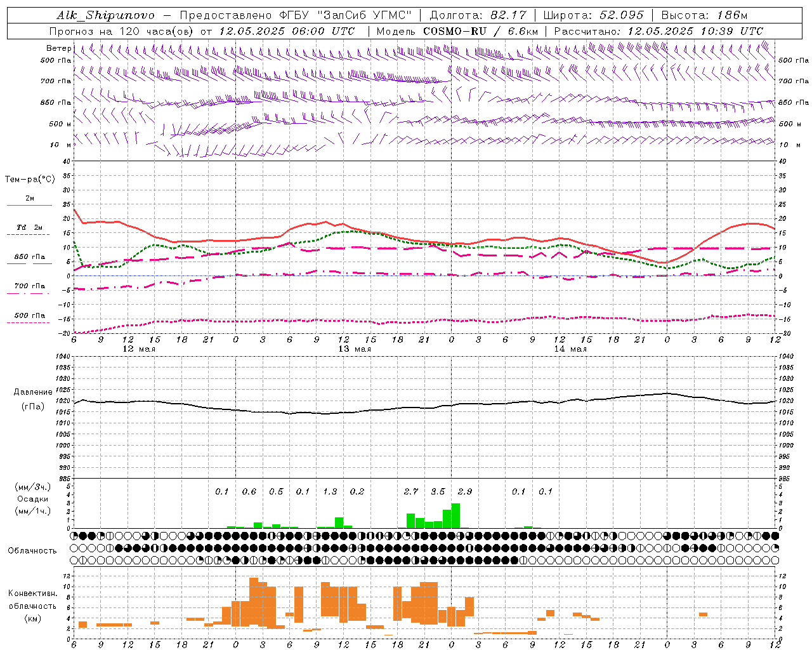Click the '0.6' precipitation value
The image size is (812, 650).
point(249,492)
